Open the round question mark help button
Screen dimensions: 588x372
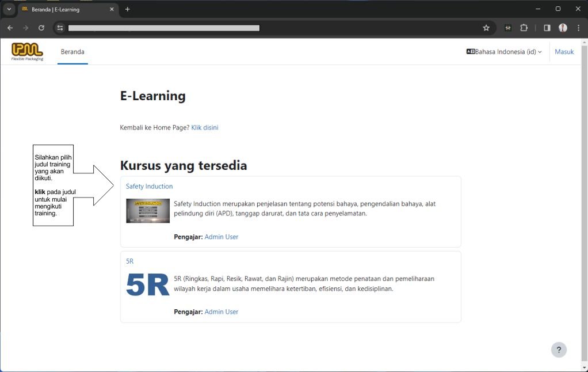coord(558,350)
